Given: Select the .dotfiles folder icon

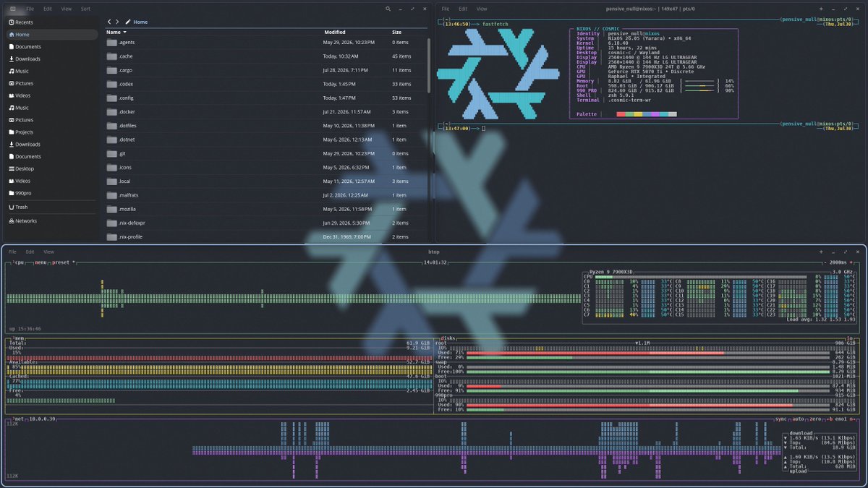Looking at the screenshot, I should click(111, 126).
